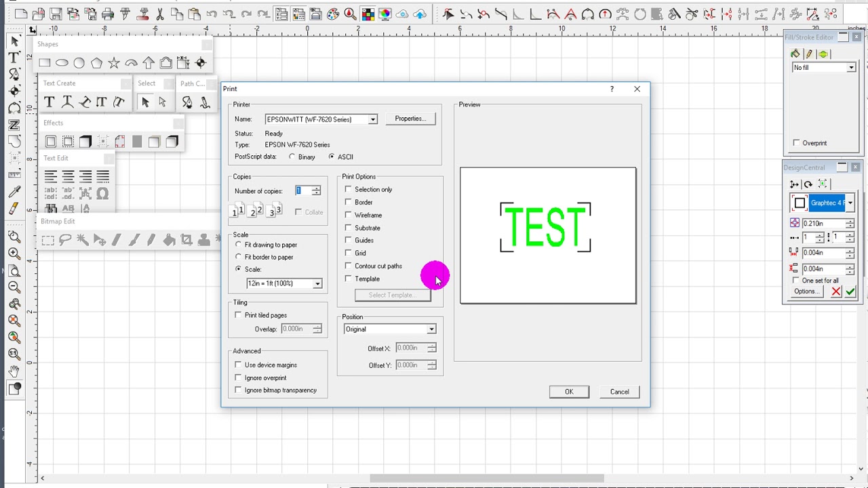
Task: Click the color swatches grid toolbar icon
Action: click(368, 14)
